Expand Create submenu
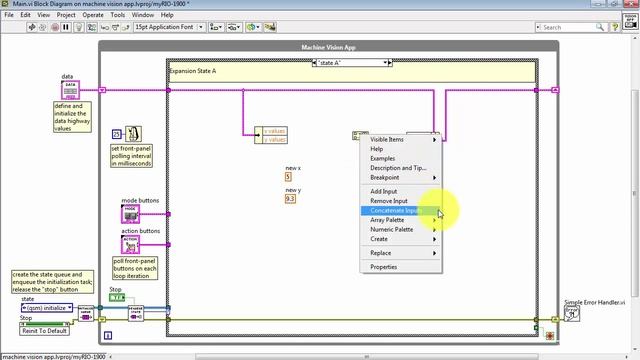The width and height of the screenshot is (640, 360). (401, 239)
